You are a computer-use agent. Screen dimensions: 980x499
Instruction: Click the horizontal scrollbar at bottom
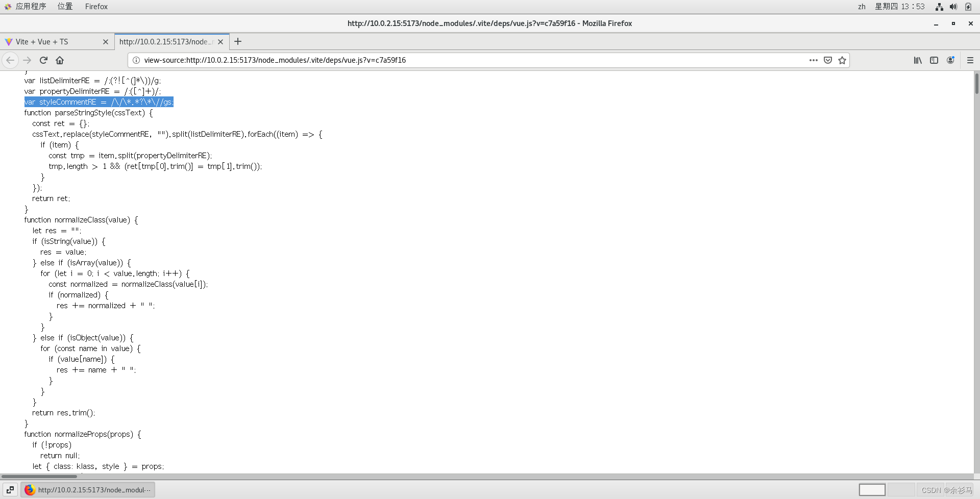click(x=39, y=477)
